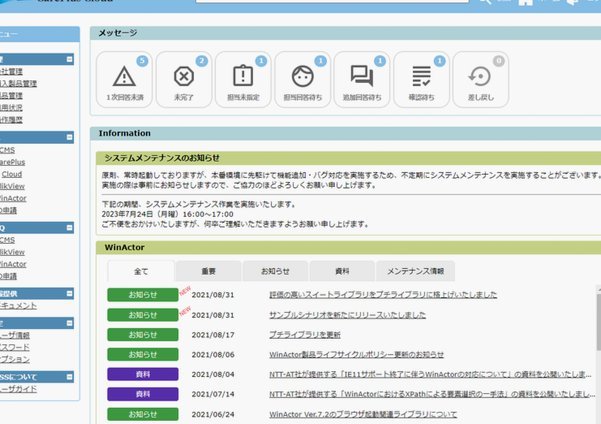
Task: Open ユーザガイド in the sidebar
Action: [18, 389]
